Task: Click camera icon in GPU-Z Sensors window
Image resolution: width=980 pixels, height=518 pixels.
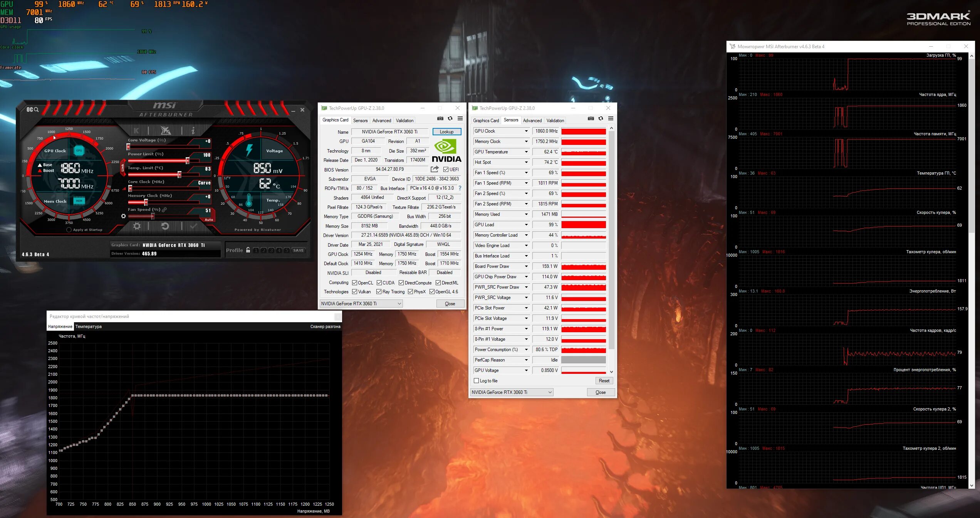Action: click(591, 119)
